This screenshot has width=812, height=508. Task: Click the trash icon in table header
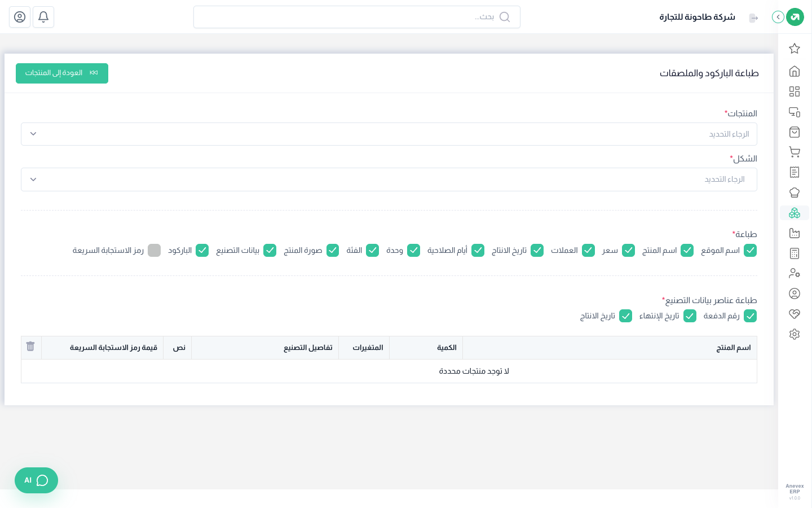point(30,347)
